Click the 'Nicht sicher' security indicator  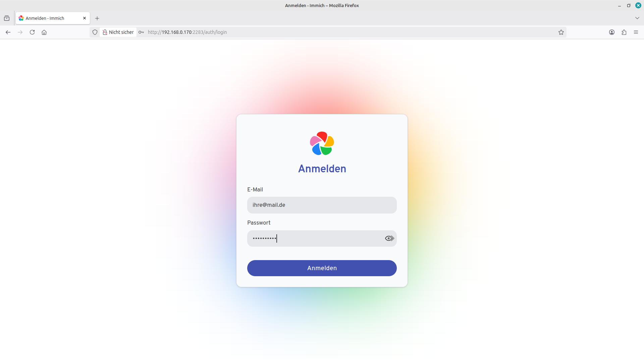coord(118,32)
